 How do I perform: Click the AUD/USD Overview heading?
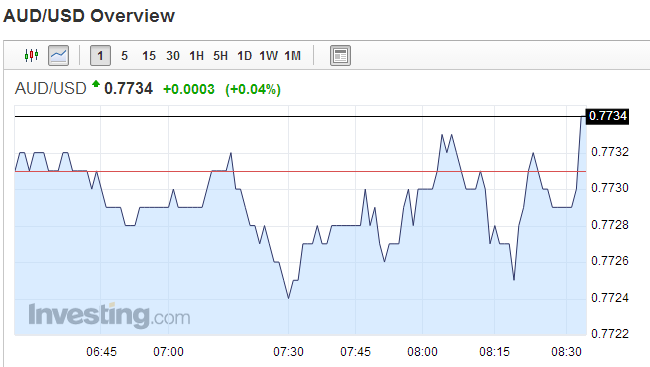coord(89,16)
